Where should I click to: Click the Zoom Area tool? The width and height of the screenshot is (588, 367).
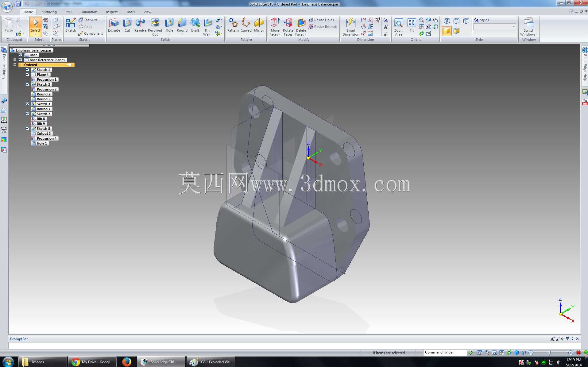(x=399, y=27)
